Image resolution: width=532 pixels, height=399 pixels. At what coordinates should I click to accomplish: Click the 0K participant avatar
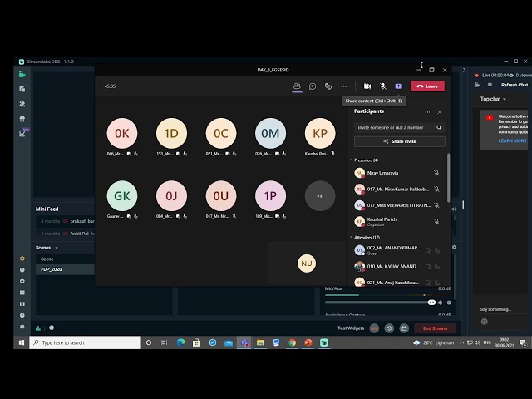pos(122,133)
